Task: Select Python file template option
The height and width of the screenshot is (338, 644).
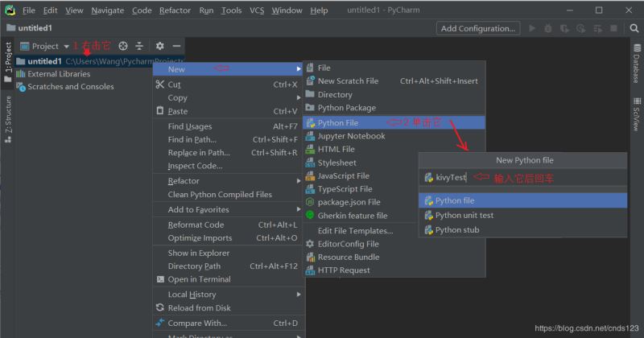Action: [522, 200]
